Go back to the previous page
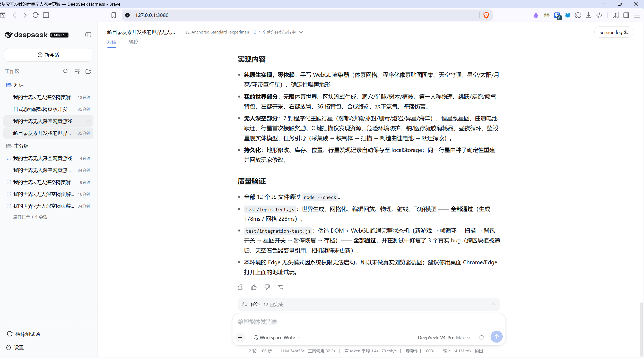The image size is (644, 358). click(15, 15)
